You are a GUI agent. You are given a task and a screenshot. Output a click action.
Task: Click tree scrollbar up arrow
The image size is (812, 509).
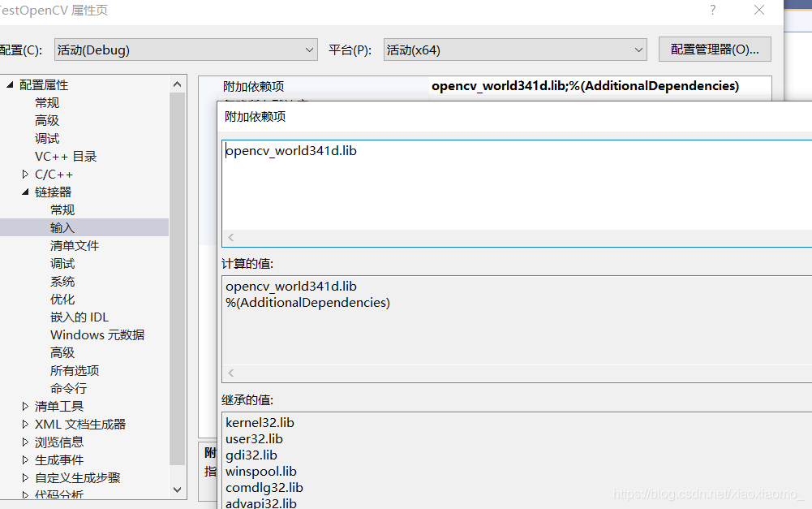177,84
